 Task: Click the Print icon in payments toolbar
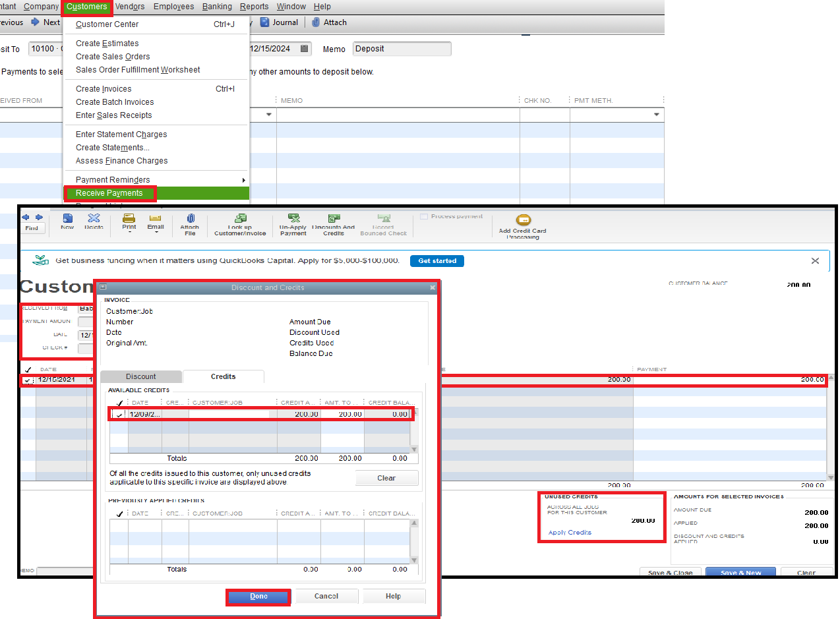click(129, 218)
